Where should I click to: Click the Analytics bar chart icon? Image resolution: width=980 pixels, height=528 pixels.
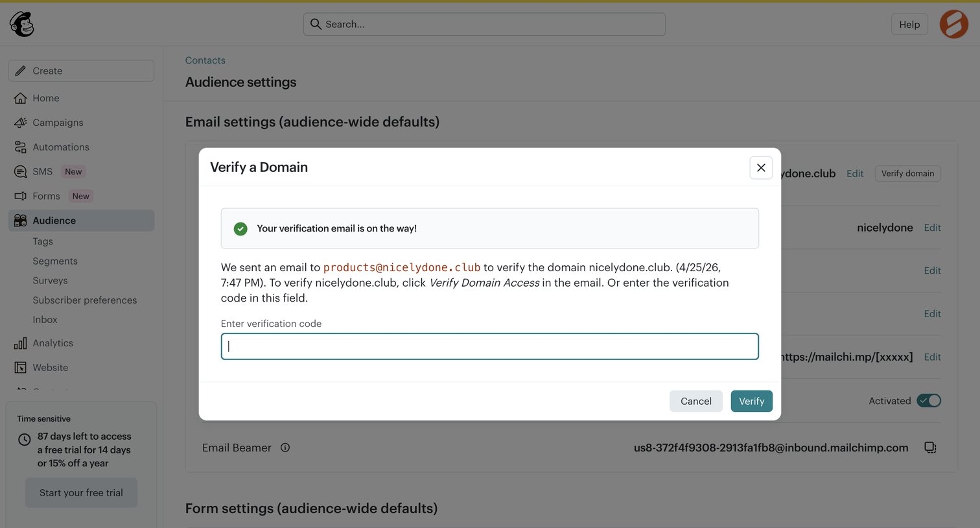(21, 343)
